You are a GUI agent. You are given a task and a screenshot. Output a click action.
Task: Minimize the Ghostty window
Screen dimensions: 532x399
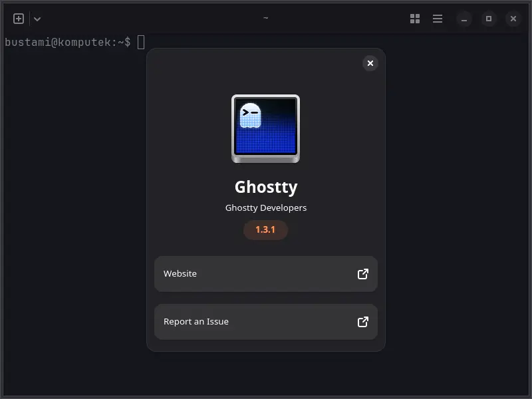click(464, 19)
